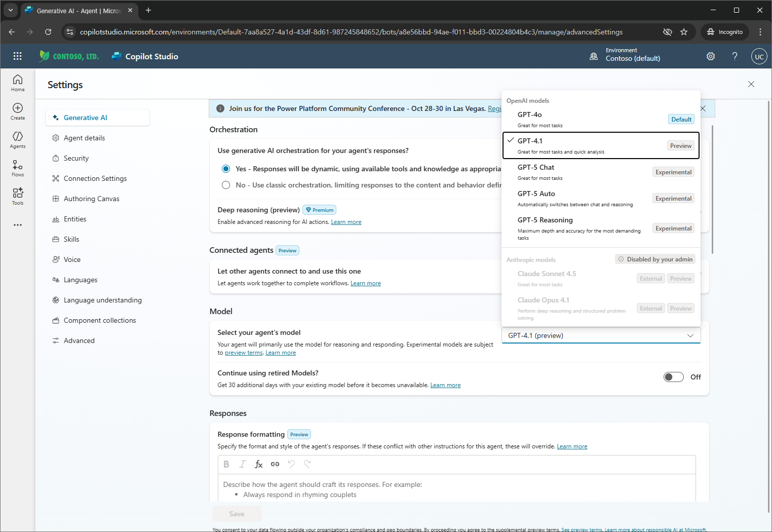Open the Environment Contoso picker
Image resolution: width=772 pixels, height=532 pixels.
tap(625, 55)
